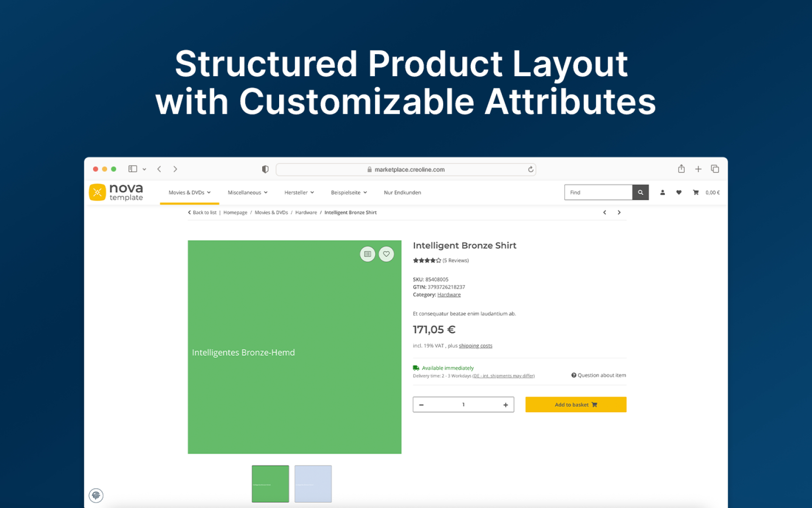Open the (5 Reviews) link
The image size is (812, 508).
pyautogui.click(x=456, y=260)
